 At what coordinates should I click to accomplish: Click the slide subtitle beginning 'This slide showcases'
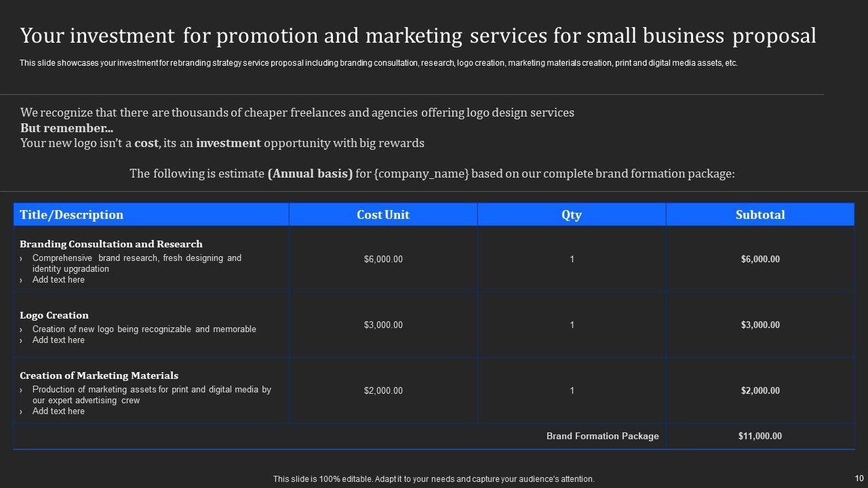[x=378, y=63]
